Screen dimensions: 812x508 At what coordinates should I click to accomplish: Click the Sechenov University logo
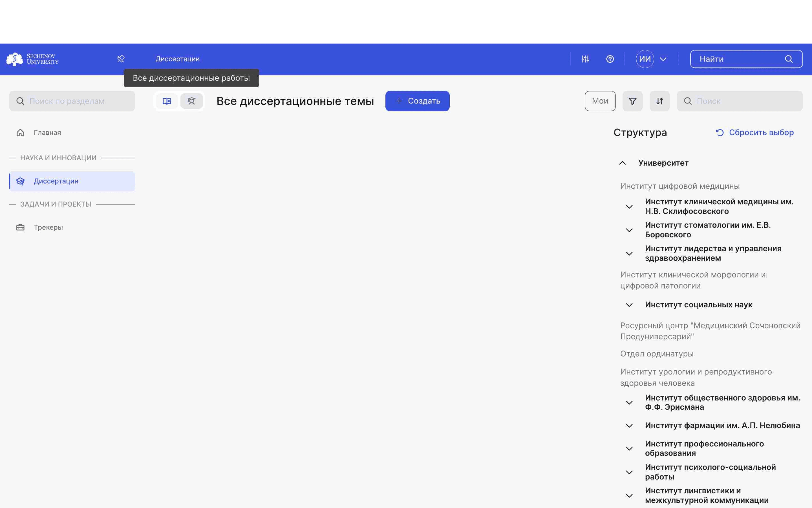[x=32, y=59]
